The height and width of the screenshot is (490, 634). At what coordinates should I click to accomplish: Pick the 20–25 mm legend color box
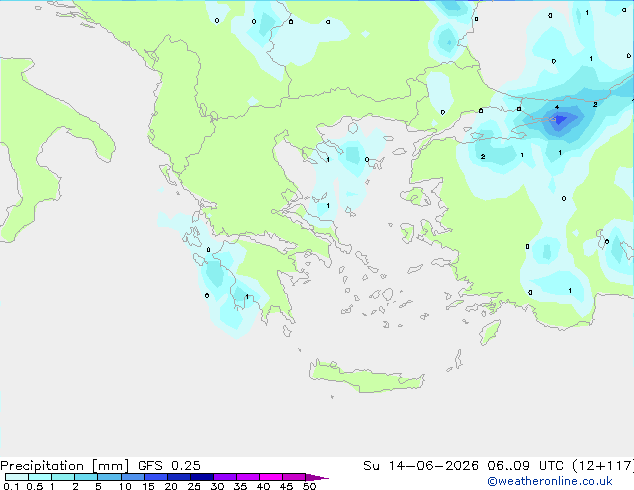(x=178, y=477)
